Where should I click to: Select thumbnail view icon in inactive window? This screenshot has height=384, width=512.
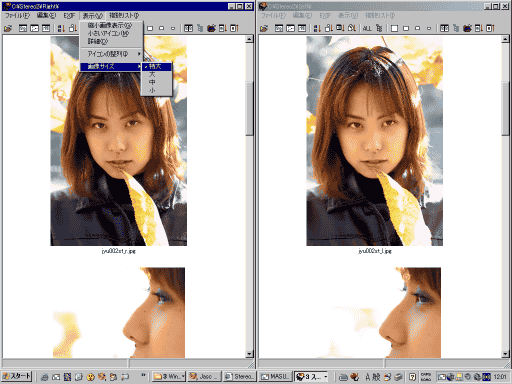coord(279,28)
